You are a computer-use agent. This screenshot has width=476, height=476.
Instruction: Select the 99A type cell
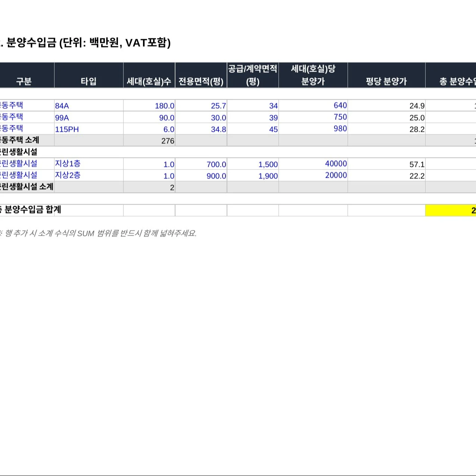click(x=89, y=118)
